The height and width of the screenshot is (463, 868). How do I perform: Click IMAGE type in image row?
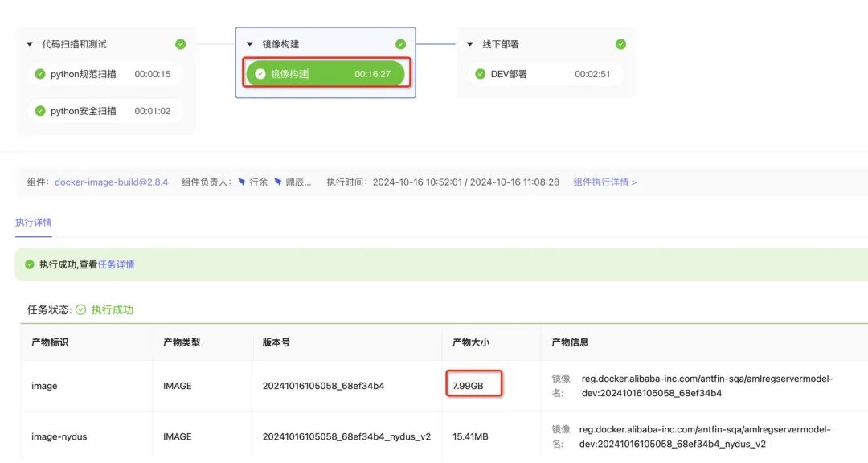tap(177, 386)
